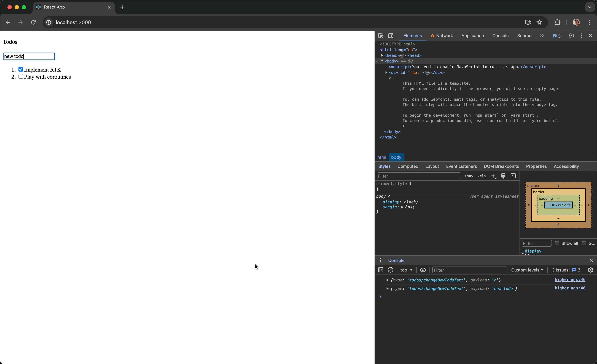Focus the computed pane Filter field
The width and height of the screenshot is (597, 364).
pos(536,243)
